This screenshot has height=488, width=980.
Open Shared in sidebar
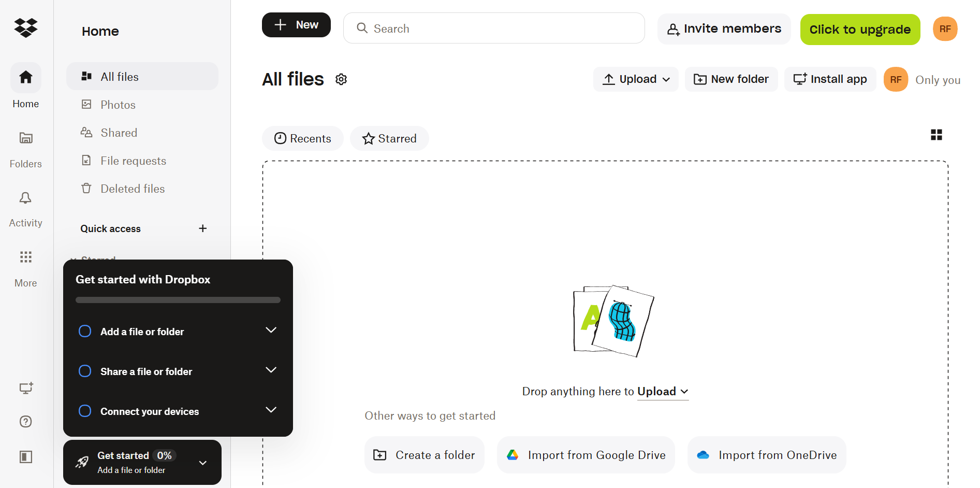tap(142, 133)
